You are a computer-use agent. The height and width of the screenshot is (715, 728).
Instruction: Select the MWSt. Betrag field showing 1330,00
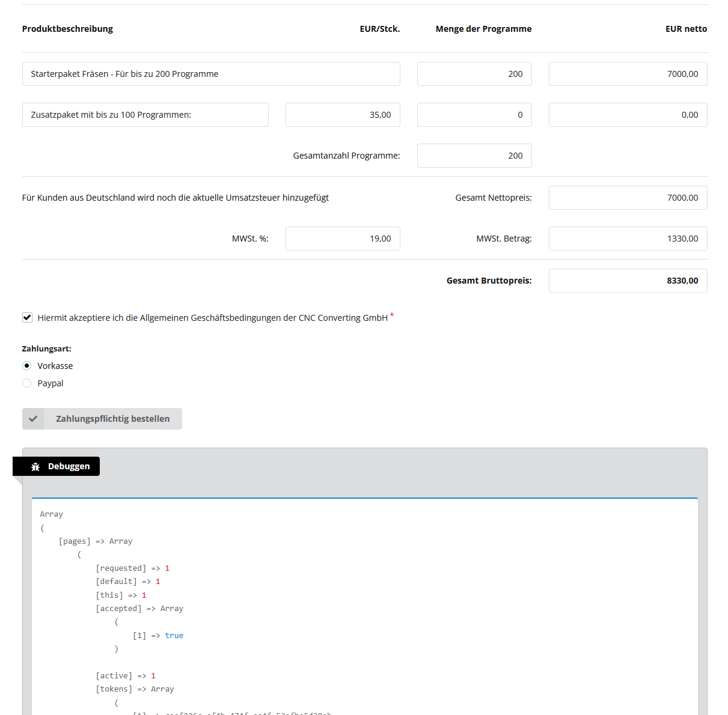(x=627, y=238)
